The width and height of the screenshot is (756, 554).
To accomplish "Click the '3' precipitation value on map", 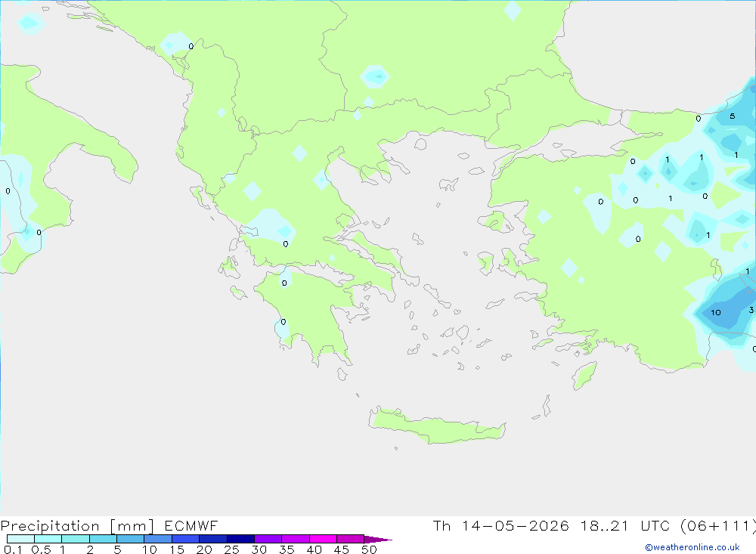I will (x=751, y=310).
